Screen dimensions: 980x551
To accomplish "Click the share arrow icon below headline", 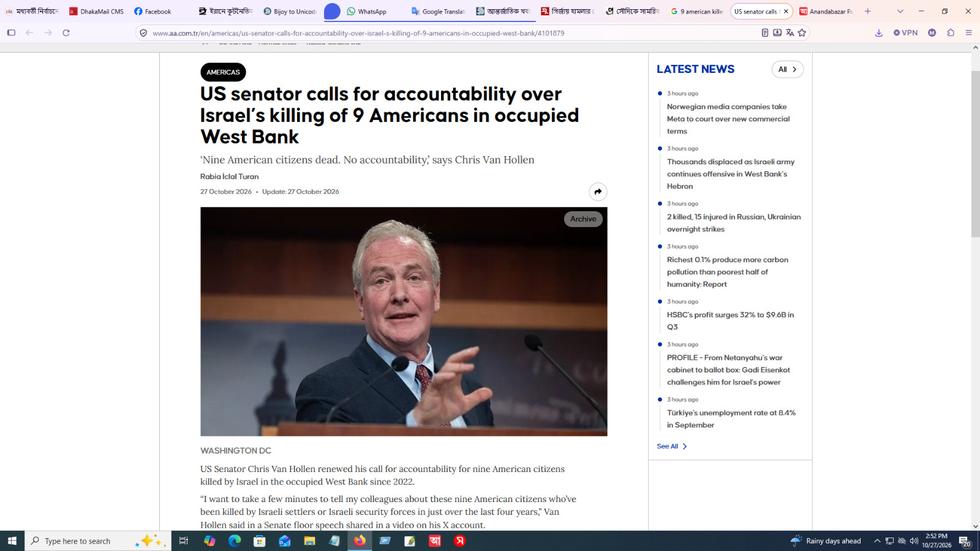I will (598, 192).
